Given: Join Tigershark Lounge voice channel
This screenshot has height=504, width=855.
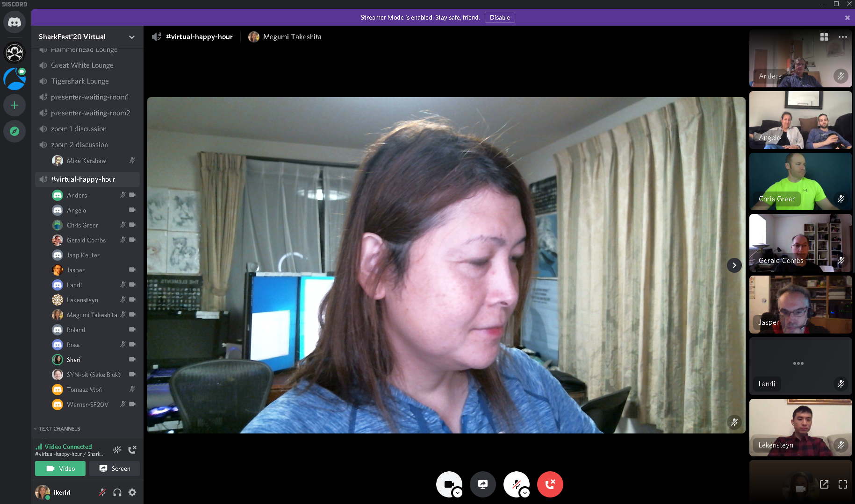Looking at the screenshot, I should (x=87, y=81).
